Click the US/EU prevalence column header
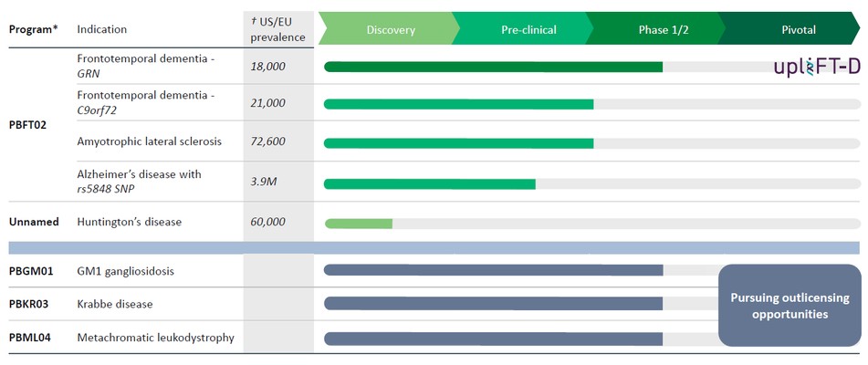The image size is (868, 365). (x=278, y=29)
